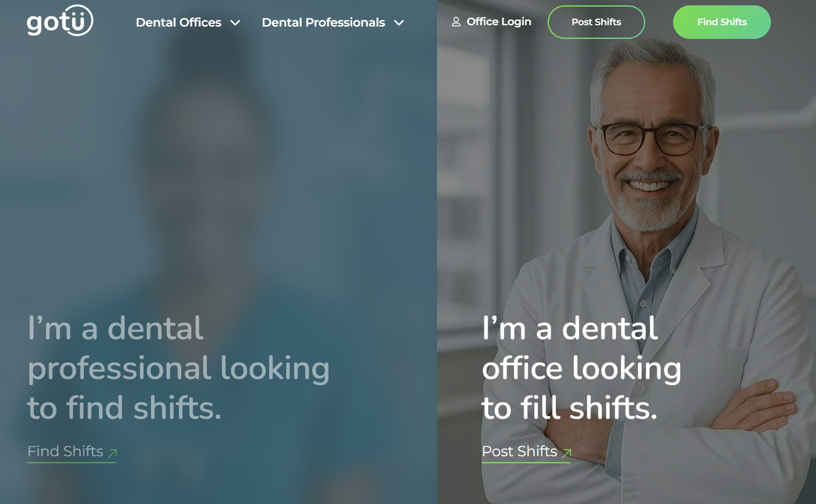This screenshot has width=816, height=504.
Task: Click the gotu logo
Action: pos(60,21)
